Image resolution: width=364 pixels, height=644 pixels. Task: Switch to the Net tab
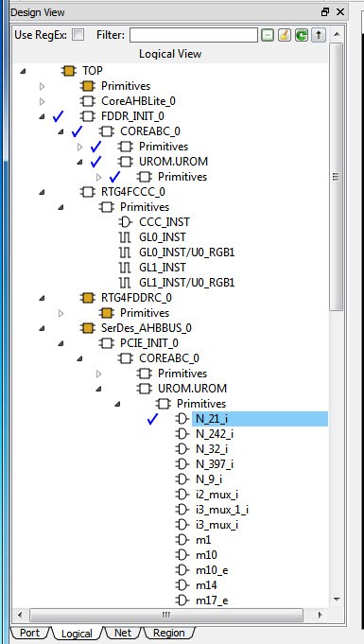click(123, 633)
